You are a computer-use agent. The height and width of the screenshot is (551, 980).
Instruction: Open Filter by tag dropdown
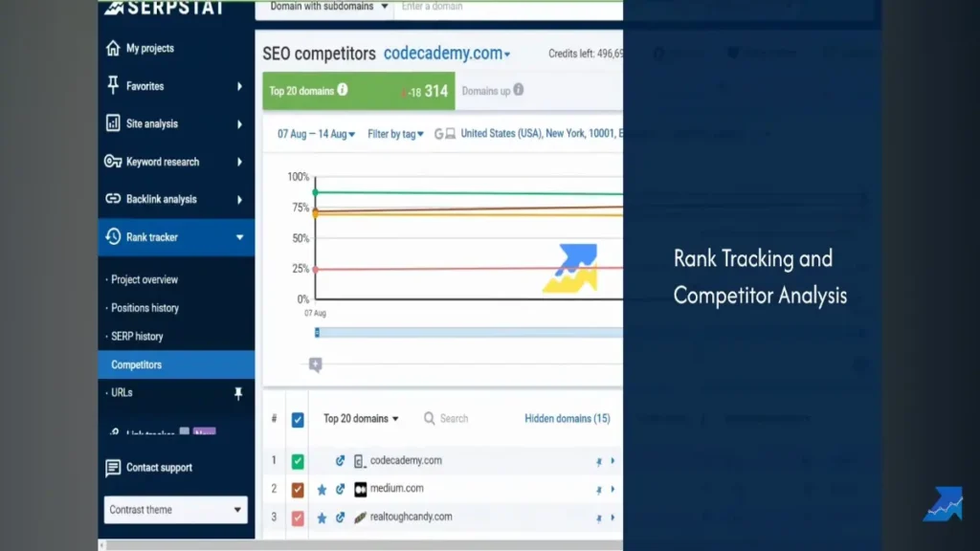[395, 134]
